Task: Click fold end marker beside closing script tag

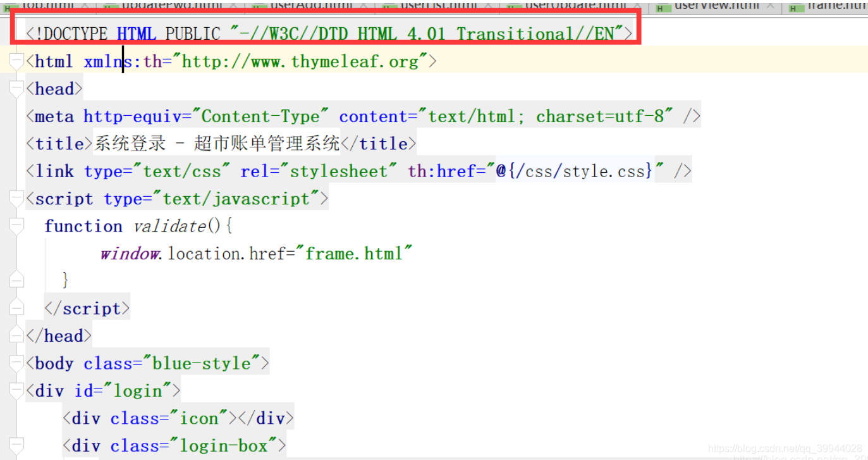Action: point(16,308)
